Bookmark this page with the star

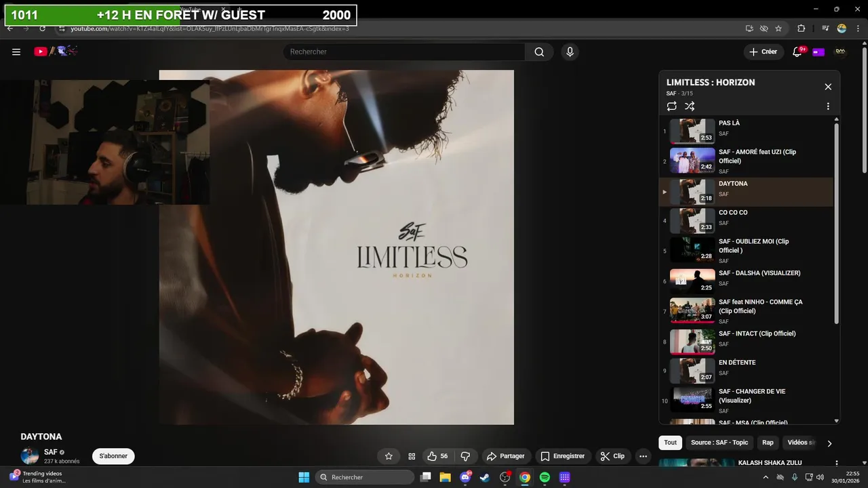point(778,28)
